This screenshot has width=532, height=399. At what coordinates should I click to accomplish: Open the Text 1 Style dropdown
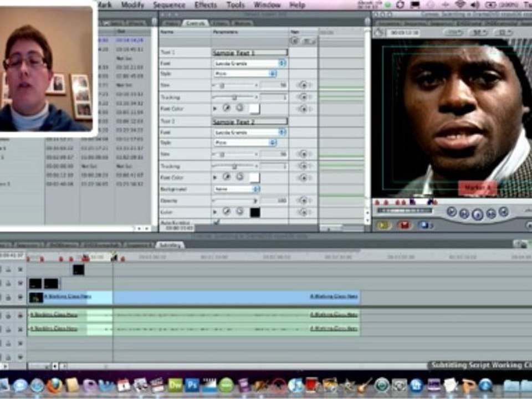tap(245, 74)
